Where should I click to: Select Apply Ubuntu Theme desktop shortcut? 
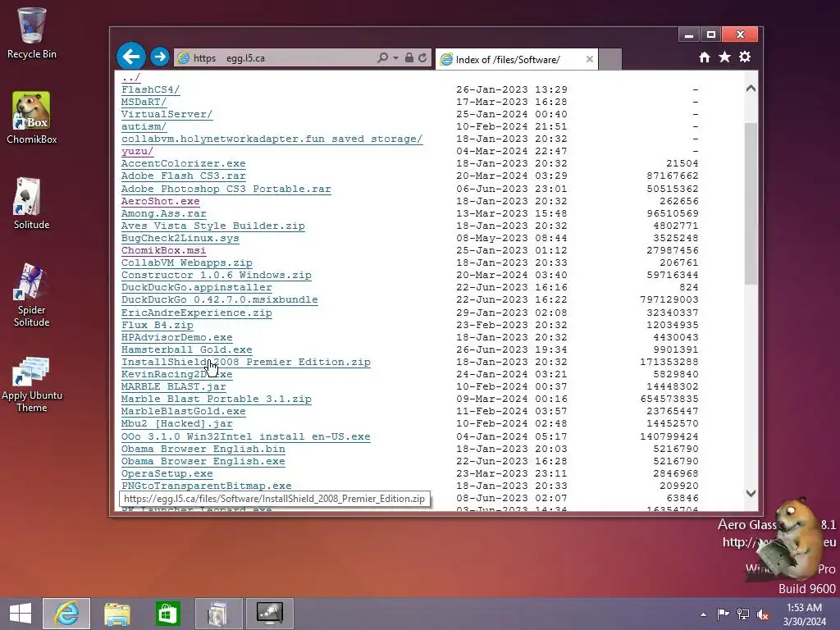point(32,385)
